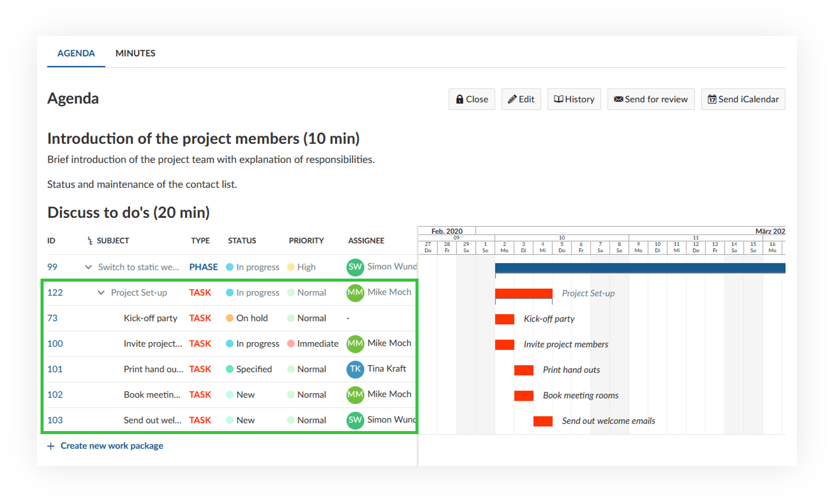Click the blue phase bar in Gantt chart
The width and height of the screenshot is (834, 504).
(x=639, y=268)
